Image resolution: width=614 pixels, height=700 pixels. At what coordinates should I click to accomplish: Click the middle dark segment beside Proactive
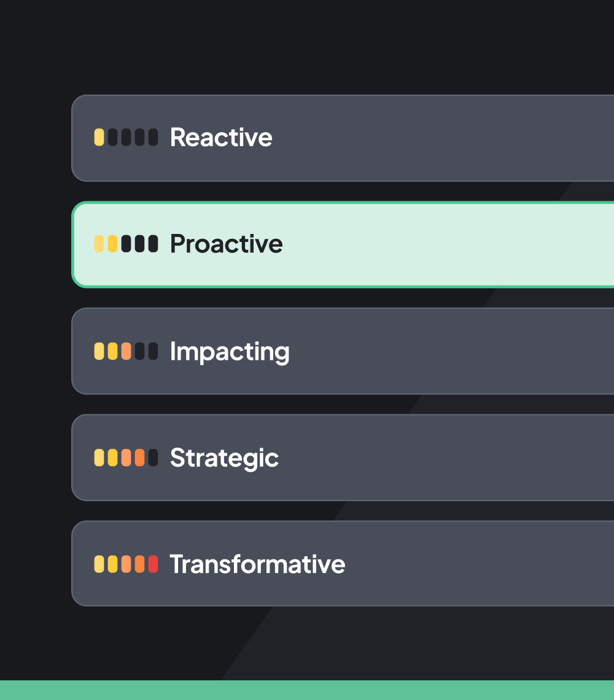(141, 244)
